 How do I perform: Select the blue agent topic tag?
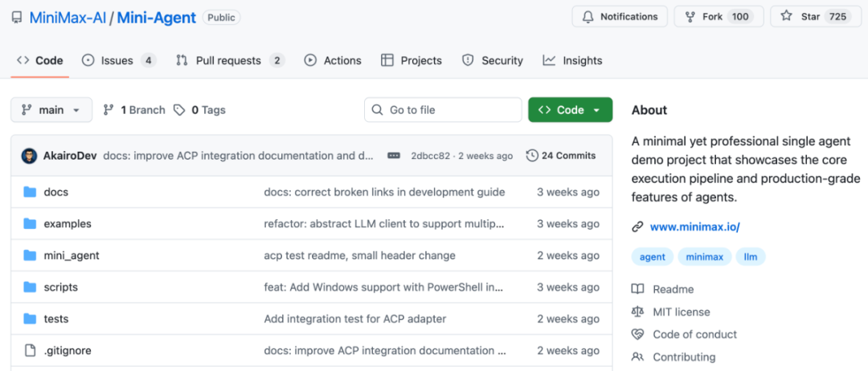[x=652, y=257]
